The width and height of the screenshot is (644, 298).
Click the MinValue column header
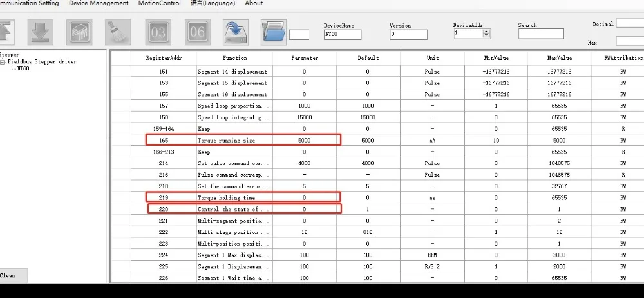point(496,58)
